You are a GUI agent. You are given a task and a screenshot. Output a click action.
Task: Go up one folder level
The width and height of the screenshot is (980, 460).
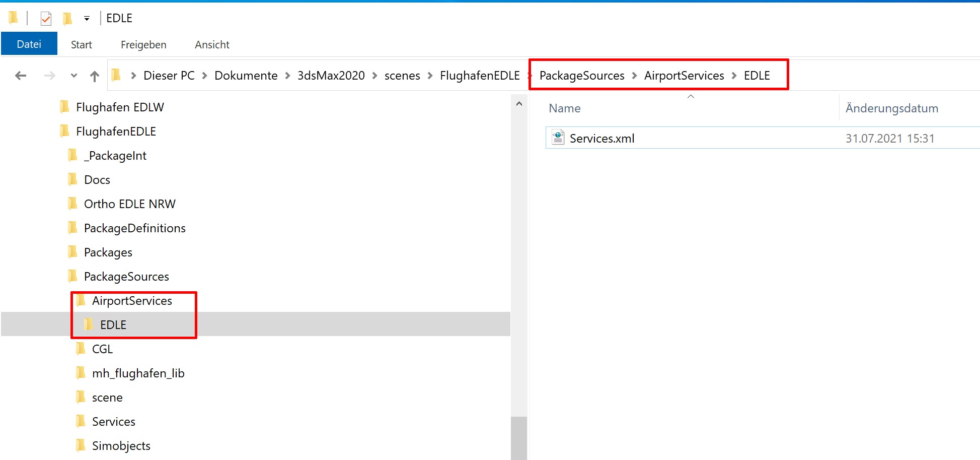[95, 76]
